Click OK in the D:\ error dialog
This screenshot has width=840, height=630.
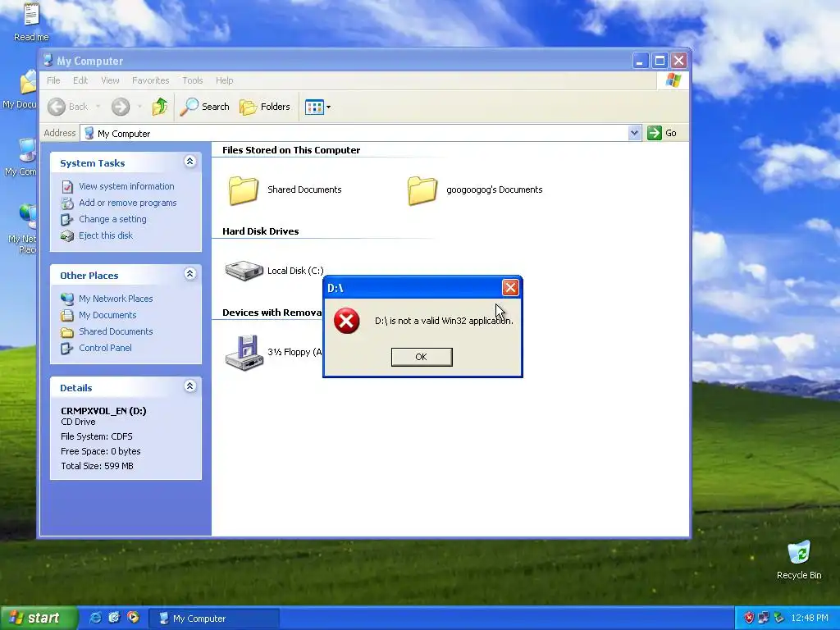(x=422, y=357)
